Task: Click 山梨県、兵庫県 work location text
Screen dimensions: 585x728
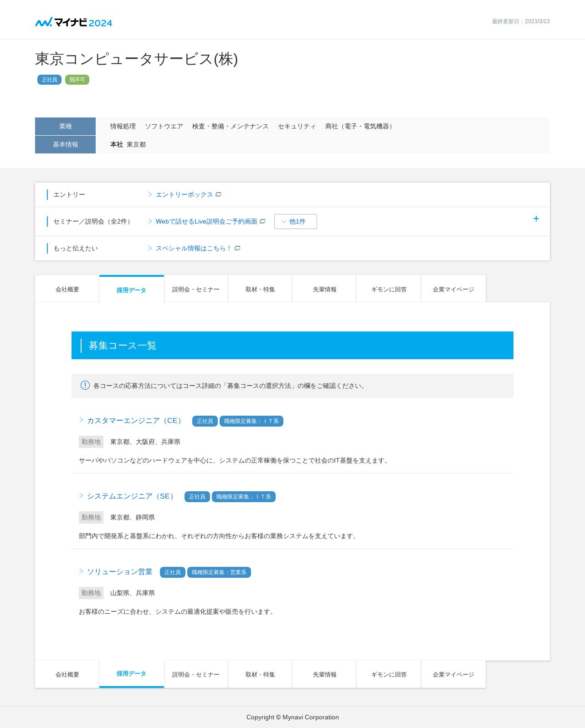Action: tap(133, 593)
